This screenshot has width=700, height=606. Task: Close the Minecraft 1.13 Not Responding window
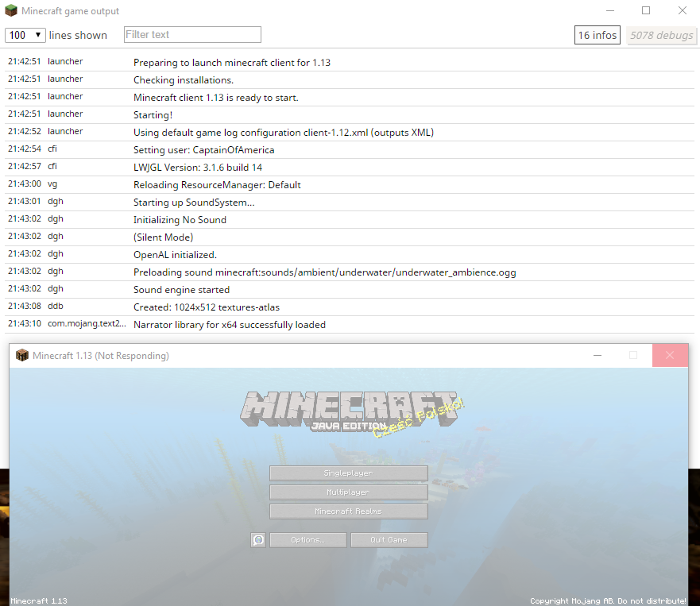[x=670, y=355]
